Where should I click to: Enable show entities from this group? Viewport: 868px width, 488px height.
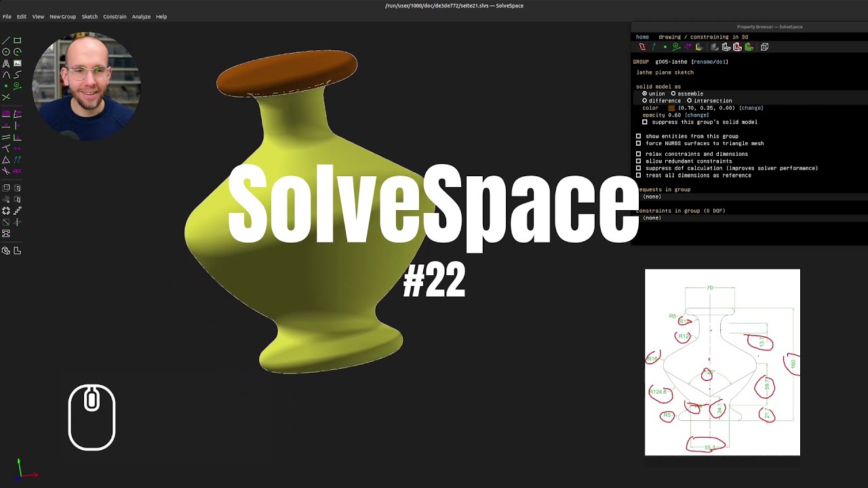click(638, 136)
